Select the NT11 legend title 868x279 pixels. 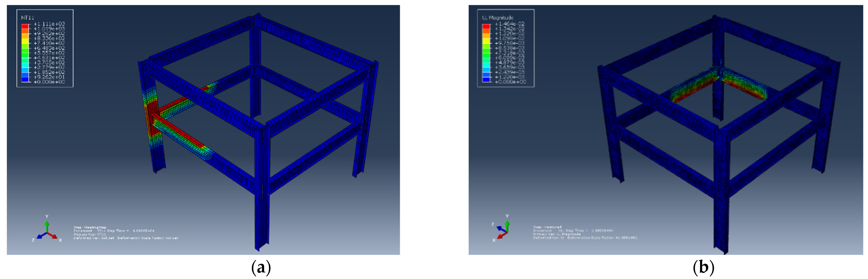click(x=28, y=18)
